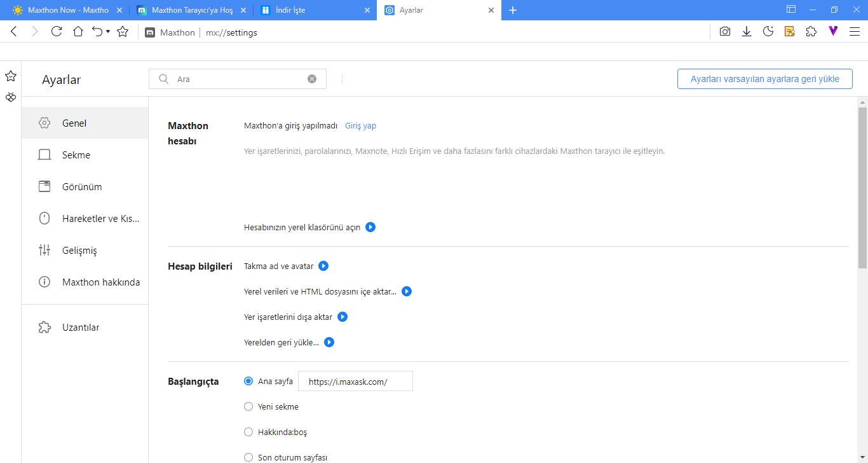This screenshot has width=868, height=463.
Task: Open the Maxnote notes icon
Action: point(790,31)
